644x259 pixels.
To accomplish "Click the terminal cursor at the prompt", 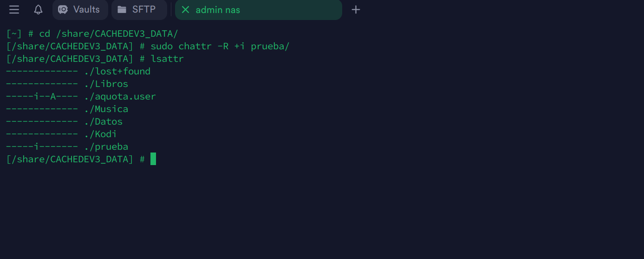I will point(153,159).
